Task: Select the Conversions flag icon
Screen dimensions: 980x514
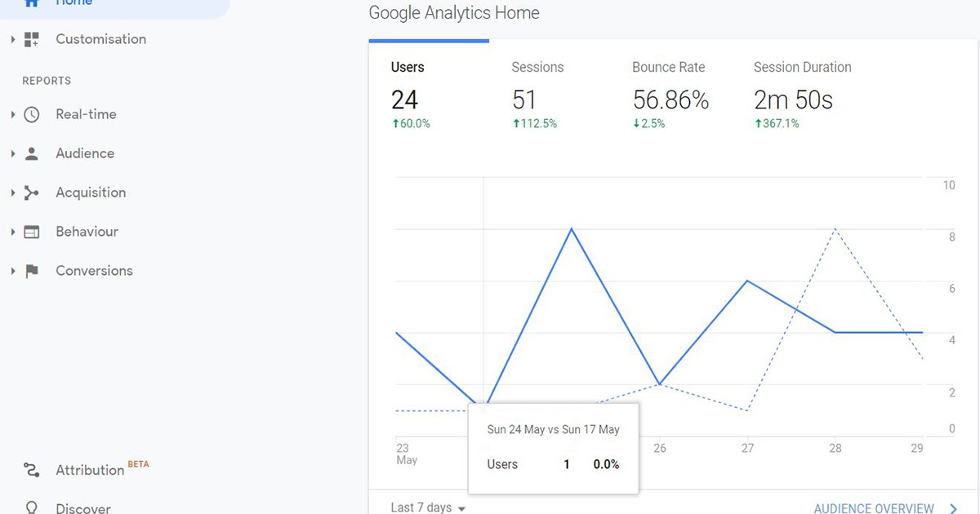Action: point(30,271)
